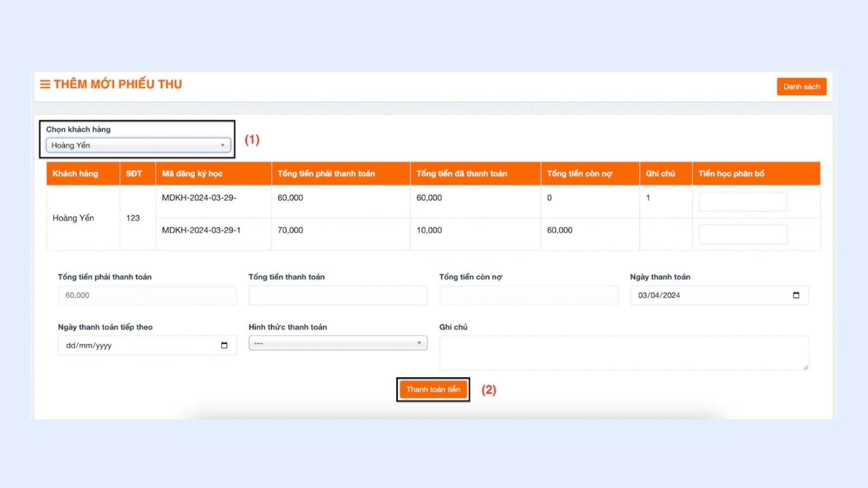The width and height of the screenshot is (868, 488).
Task: Open calendar icon in Ngày thanh toán tiếp theo
Action: point(224,345)
